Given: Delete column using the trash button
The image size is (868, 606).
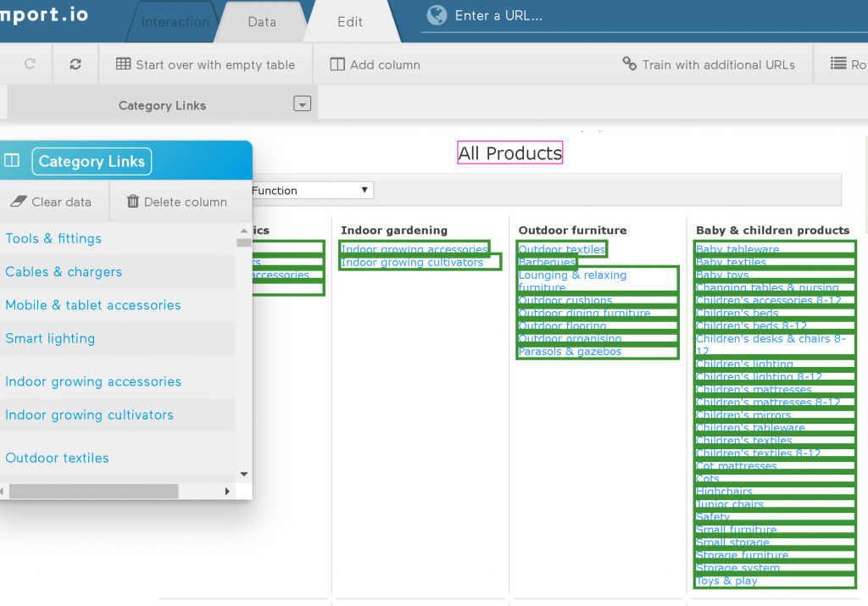Looking at the screenshot, I should coord(177,202).
